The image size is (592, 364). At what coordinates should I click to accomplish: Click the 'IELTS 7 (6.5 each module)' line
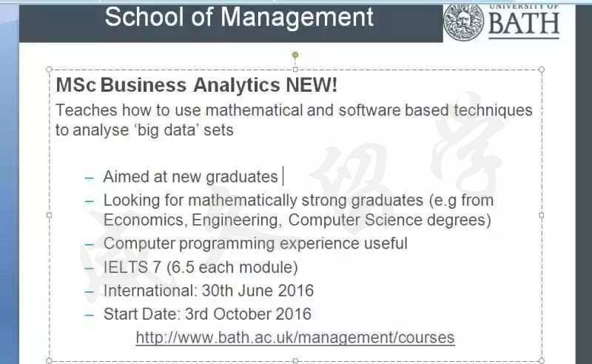[x=201, y=267]
